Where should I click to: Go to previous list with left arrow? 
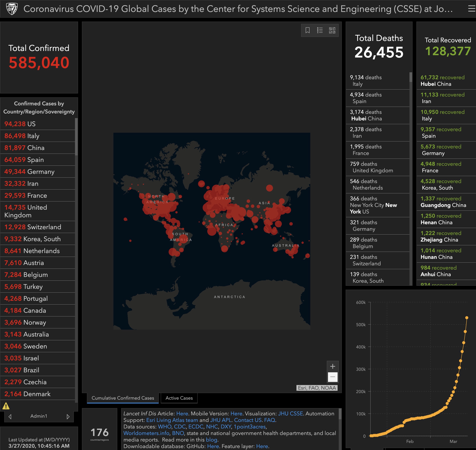10,417
